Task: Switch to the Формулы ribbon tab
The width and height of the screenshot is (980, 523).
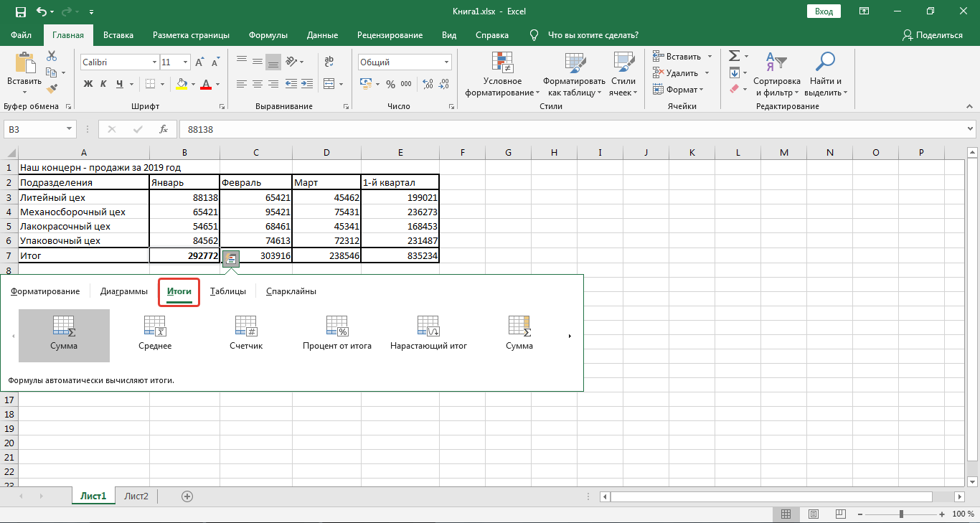Action: point(268,35)
